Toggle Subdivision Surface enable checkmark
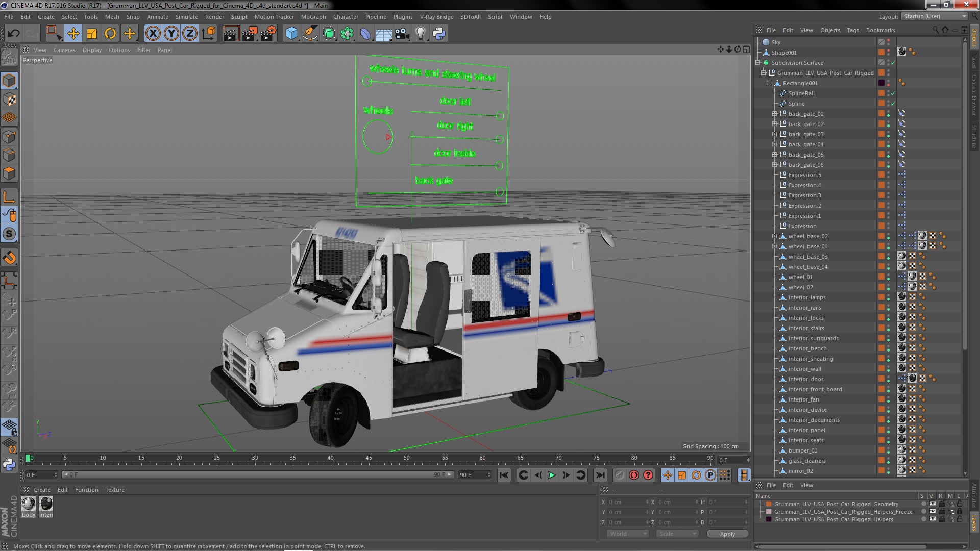The width and height of the screenshot is (980, 551). (x=893, y=63)
